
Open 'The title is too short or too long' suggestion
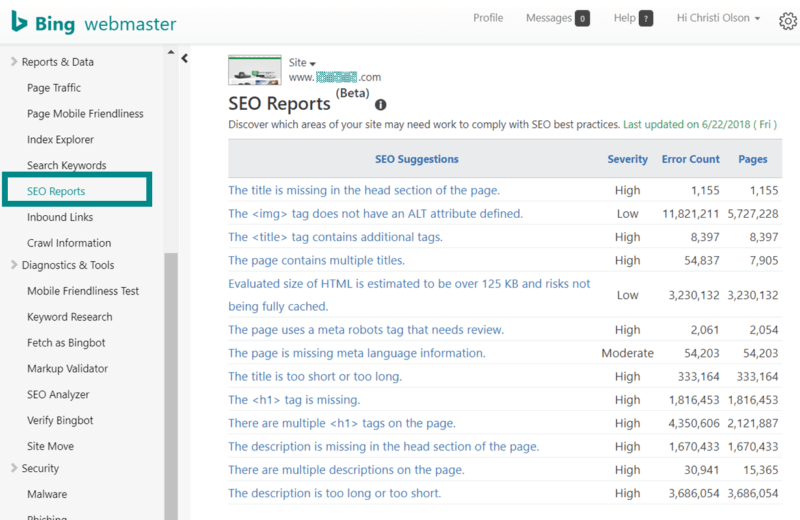coord(315,377)
